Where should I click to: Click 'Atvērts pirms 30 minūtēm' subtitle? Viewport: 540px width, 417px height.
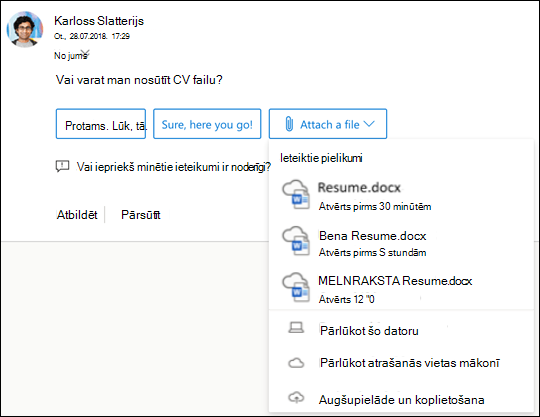(375, 206)
